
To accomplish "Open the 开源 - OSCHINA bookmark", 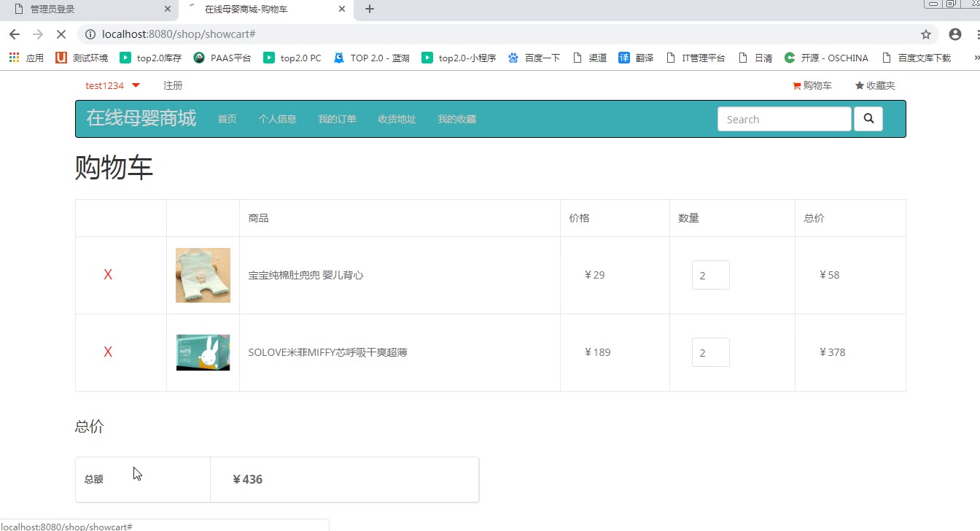I will [x=826, y=58].
